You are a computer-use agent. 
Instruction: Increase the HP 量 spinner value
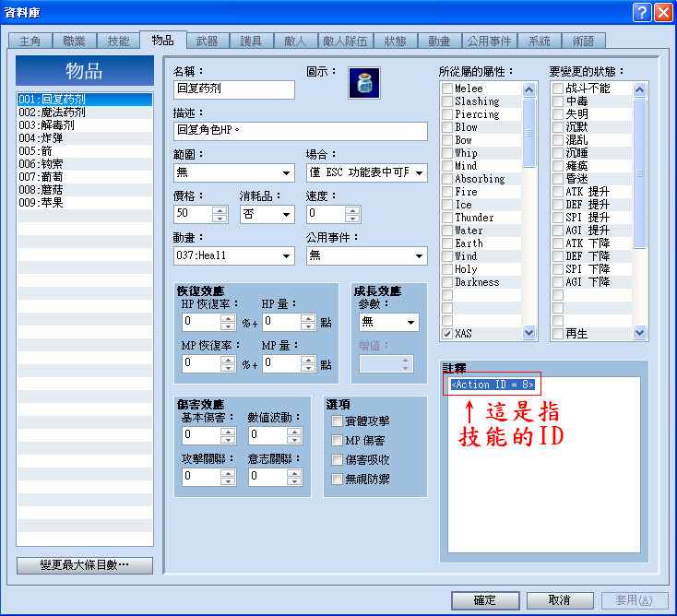coord(308,318)
